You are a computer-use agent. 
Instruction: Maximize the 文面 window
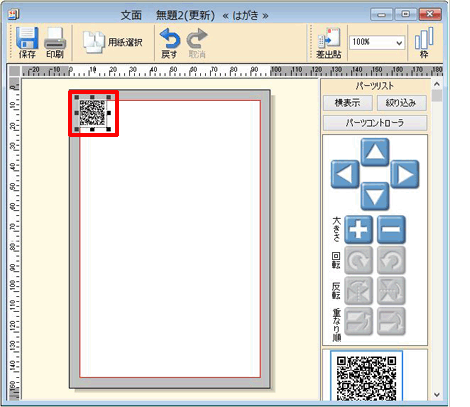coord(406,14)
